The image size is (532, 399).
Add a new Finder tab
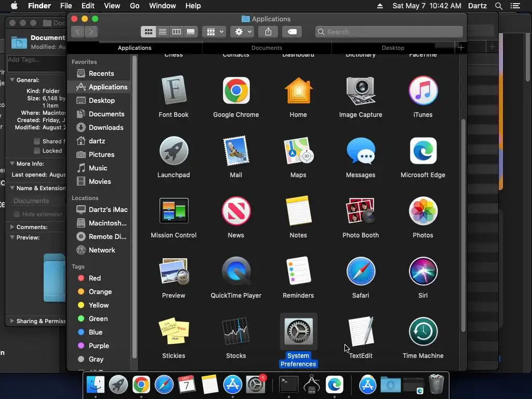(x=461, y=47)
